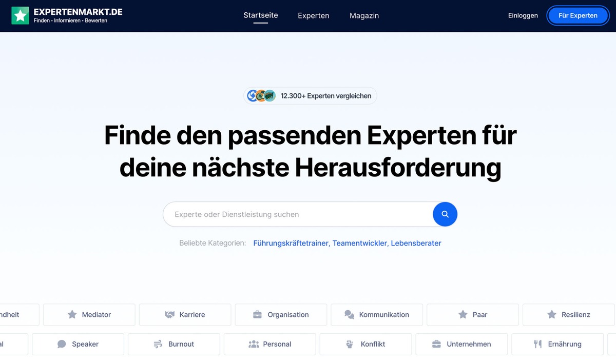Click the Einloggen option

pos(523,15)
